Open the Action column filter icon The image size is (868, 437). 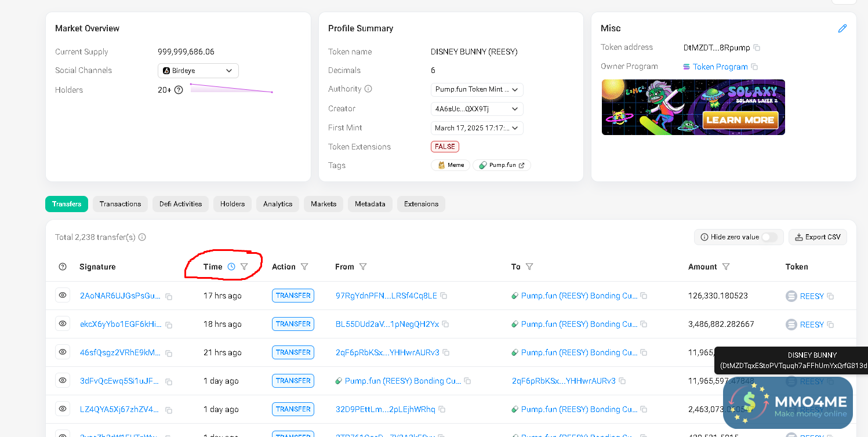[304, 267]
